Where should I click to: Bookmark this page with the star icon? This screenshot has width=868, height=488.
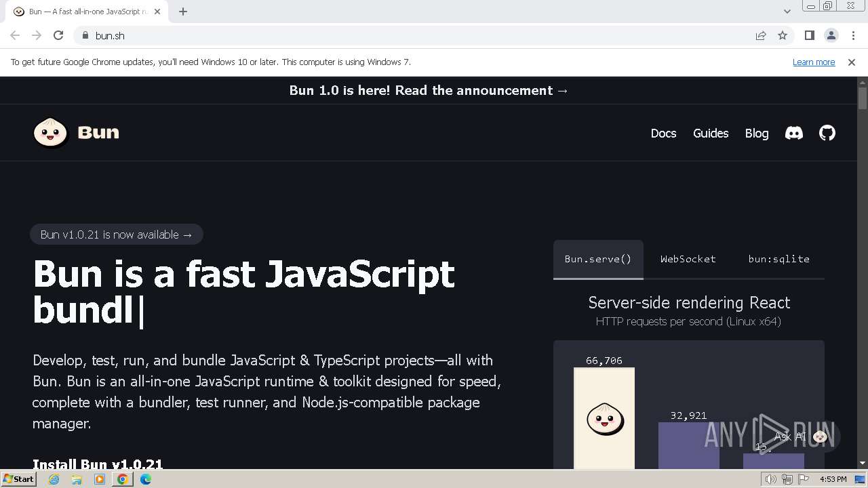pos(783,35)
